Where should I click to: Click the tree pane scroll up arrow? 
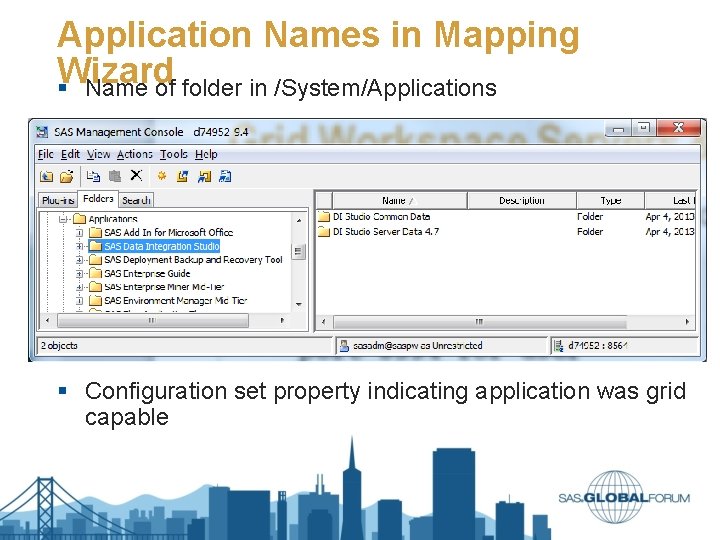click(299, 220)
